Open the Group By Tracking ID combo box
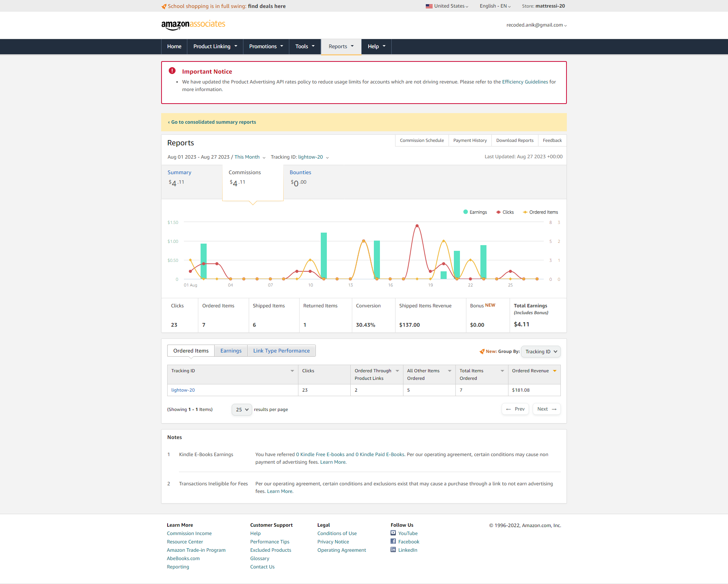Screen dimensions: 728x584 pos(541,351)
